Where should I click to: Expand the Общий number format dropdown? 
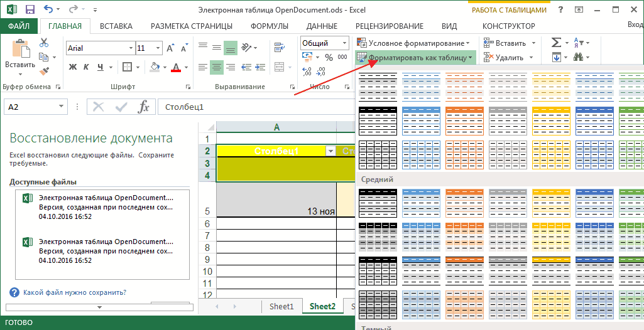point(344,43)
